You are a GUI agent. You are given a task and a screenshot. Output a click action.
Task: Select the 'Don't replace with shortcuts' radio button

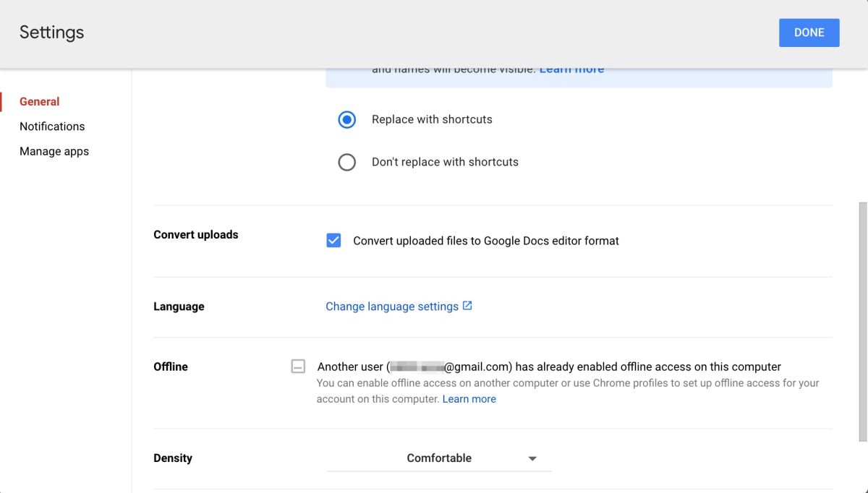(347, 162)
